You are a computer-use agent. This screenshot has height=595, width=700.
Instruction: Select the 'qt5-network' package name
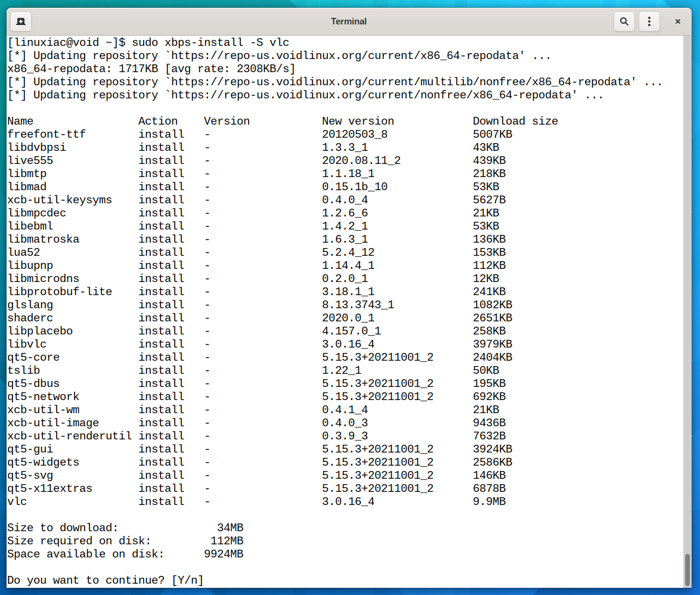tap(44, 397)
